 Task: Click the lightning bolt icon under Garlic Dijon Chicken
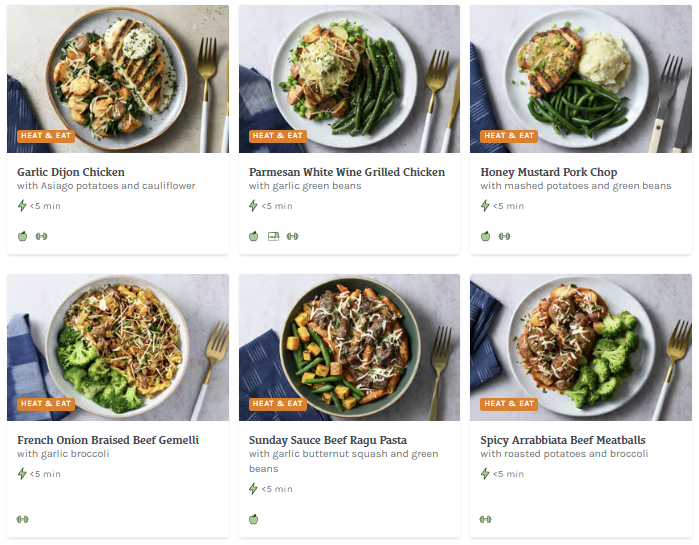pyautogui.click(x=22, y=206)
